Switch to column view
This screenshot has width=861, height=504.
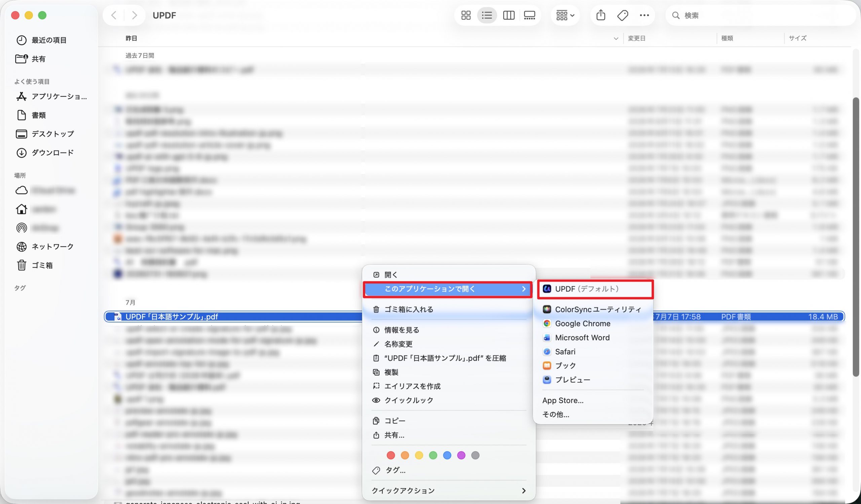point(509,15)
